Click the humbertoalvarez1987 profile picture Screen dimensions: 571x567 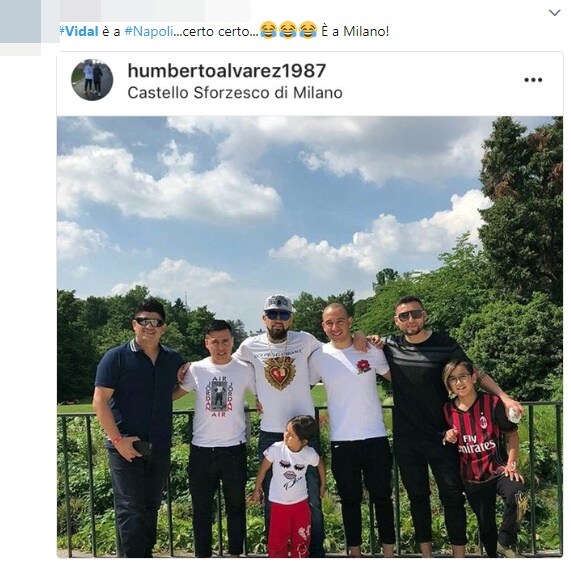click(92, 80)
